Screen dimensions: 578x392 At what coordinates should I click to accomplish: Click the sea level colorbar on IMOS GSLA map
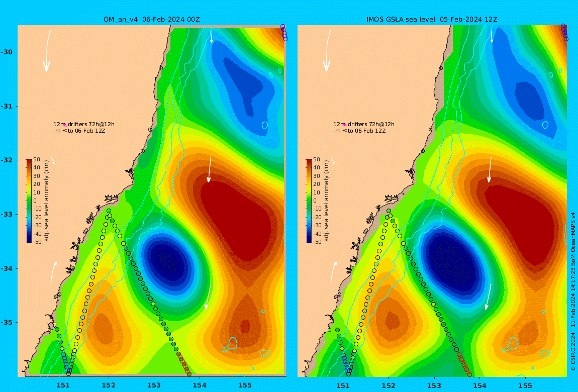point(309,201)
